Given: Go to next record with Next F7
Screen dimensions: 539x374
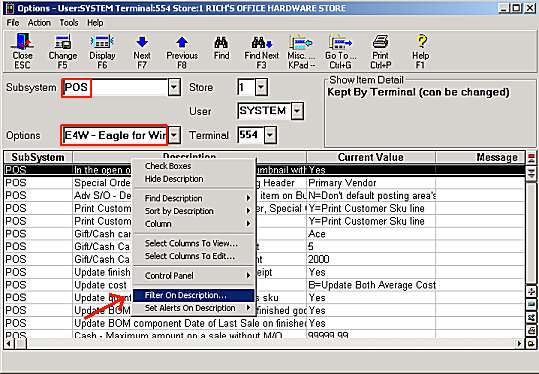Looking at the screenshot, I should [142, 51].
